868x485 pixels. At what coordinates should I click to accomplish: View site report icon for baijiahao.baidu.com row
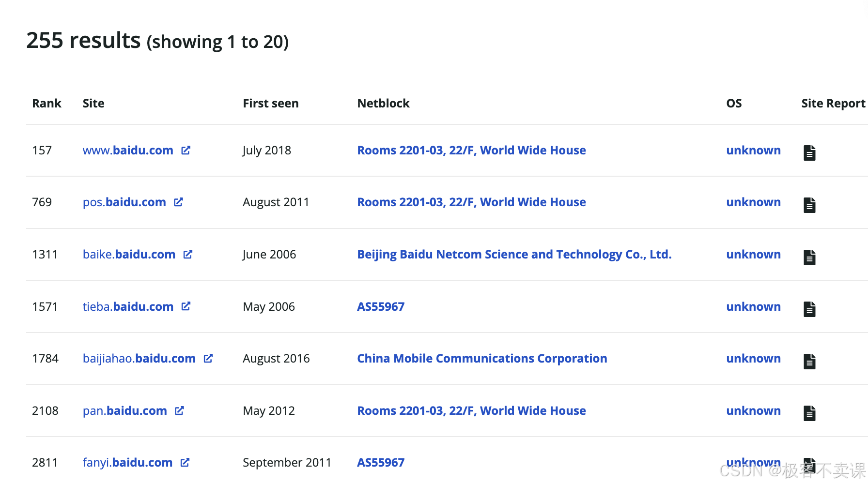pyautogui.click(x=809, y=361)
